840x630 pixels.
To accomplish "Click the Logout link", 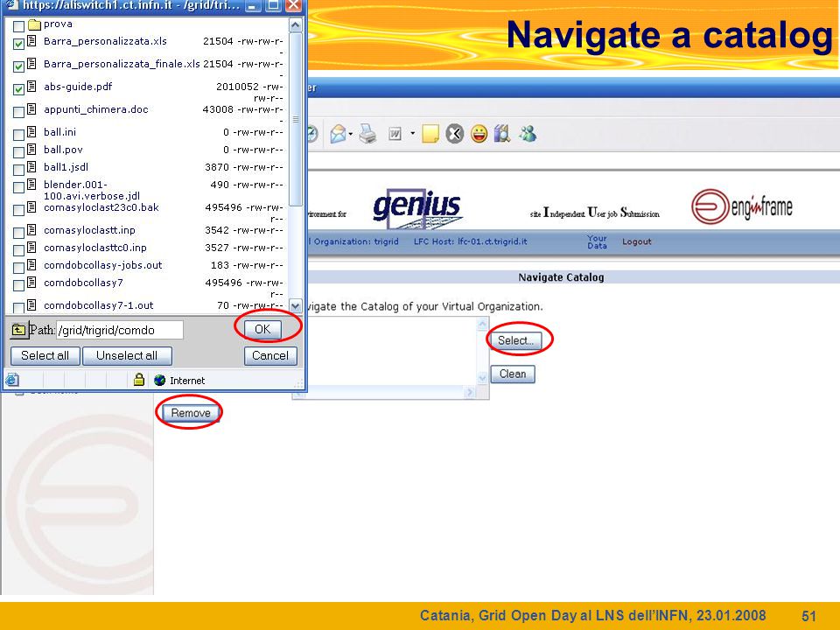I will (636, 241).
